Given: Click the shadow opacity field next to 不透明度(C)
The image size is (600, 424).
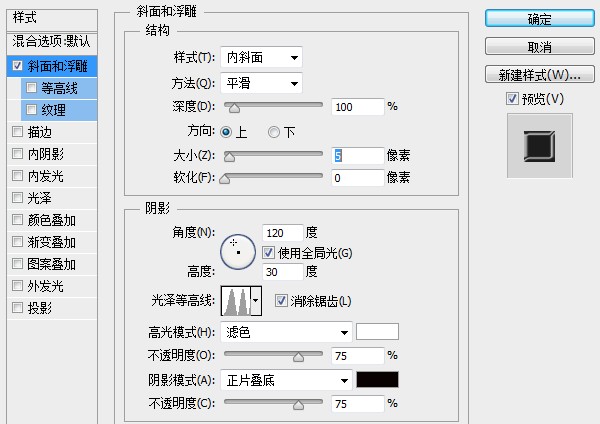Looking at the screenshot, I should click(357, 404).
